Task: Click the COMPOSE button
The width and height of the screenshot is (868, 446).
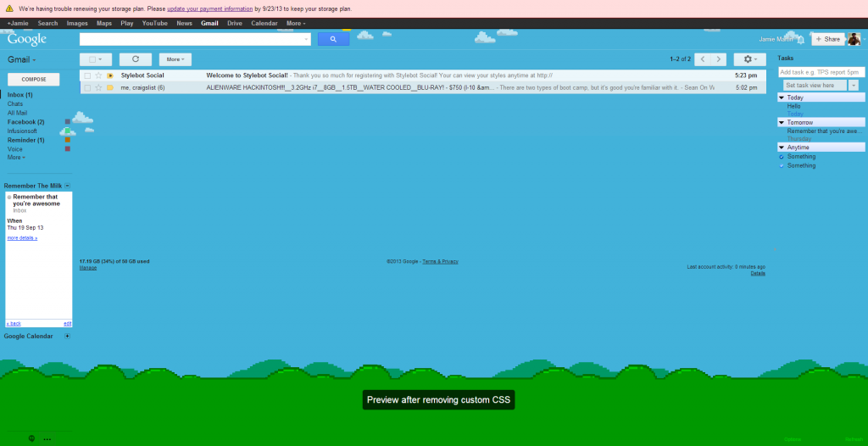Action: click(34, 79)
